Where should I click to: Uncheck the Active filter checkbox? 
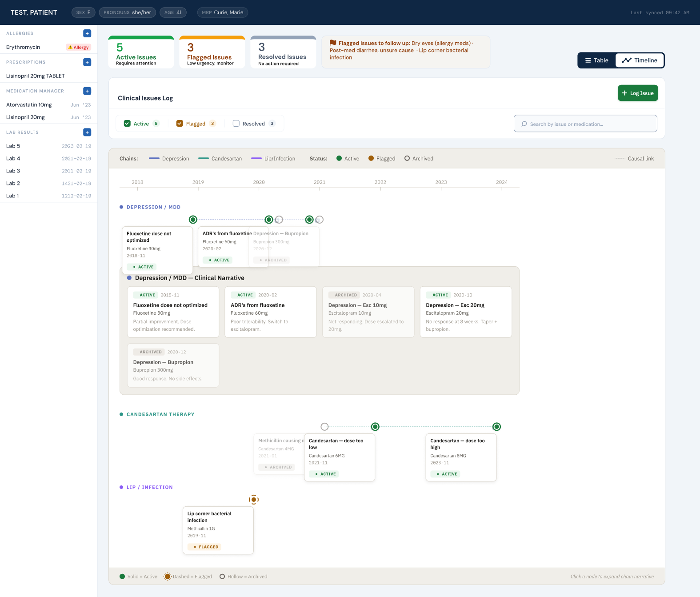[127, 124]
